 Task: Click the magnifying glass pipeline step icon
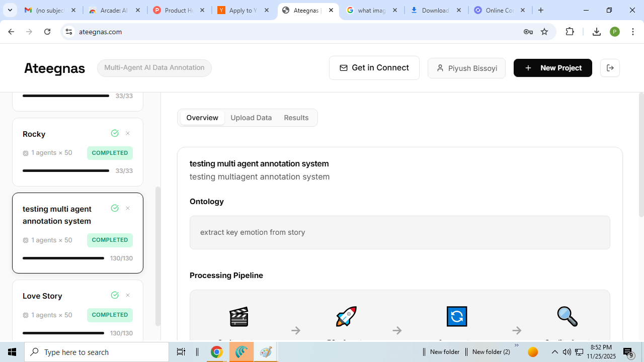tap(568, 317)
